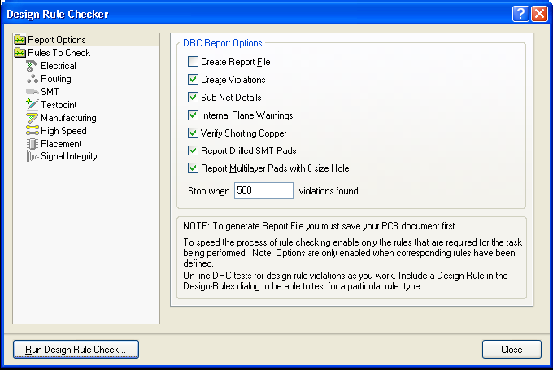
Task: Toggle the Sub-Net Details checkbox
Action: 193,97
